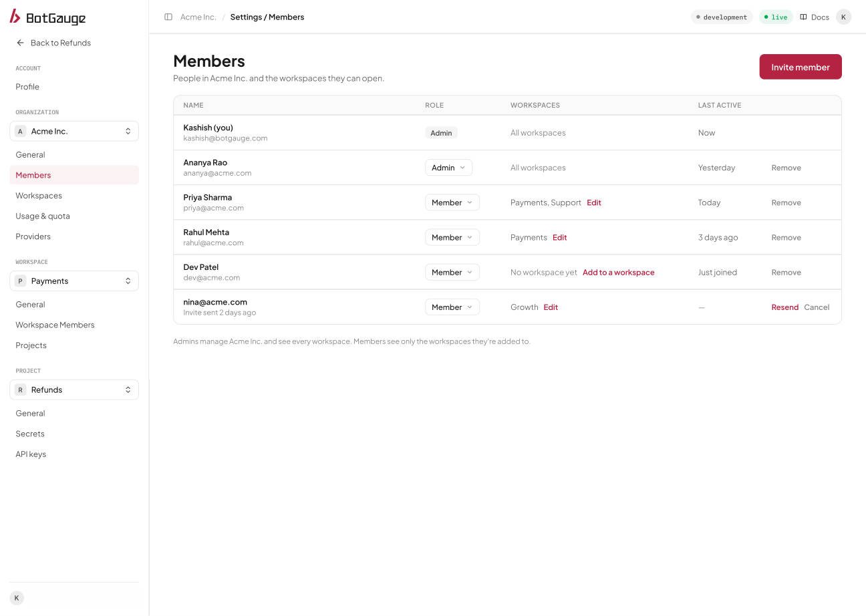Click 'No workspace yet' text
Image resolution: width=866 pixels, height=616 pixels.
544,273
